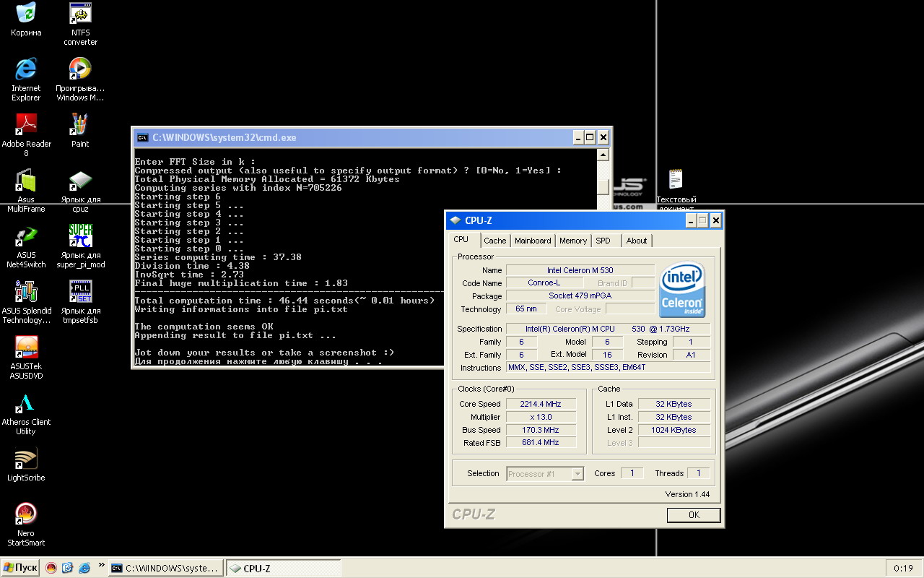Maximize the cmd.exe window
Image resolution: width=924 pixels, height=578 pixels.
(x=590, y=137)
